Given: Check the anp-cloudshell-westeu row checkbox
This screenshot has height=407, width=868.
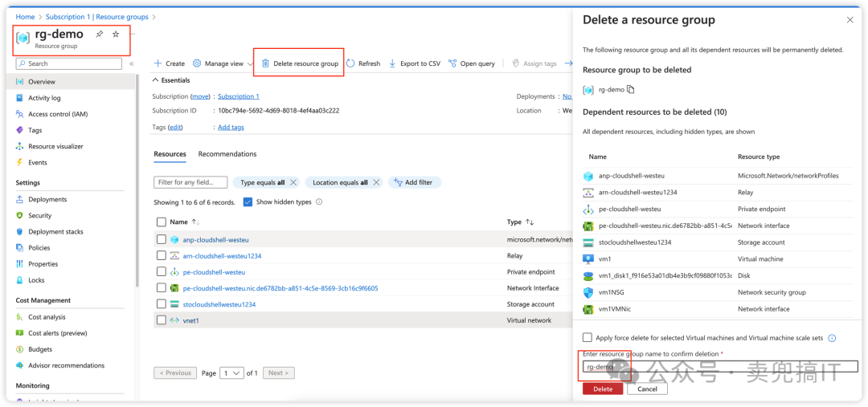Looking at the screenshot, I should pyautogui.click(x=161, y=239).
